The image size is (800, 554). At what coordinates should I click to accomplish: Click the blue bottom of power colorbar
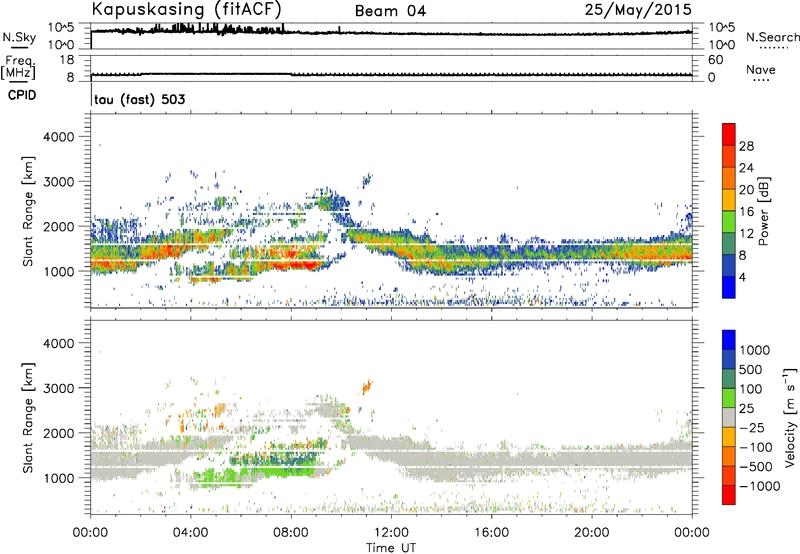coord(729,287)
